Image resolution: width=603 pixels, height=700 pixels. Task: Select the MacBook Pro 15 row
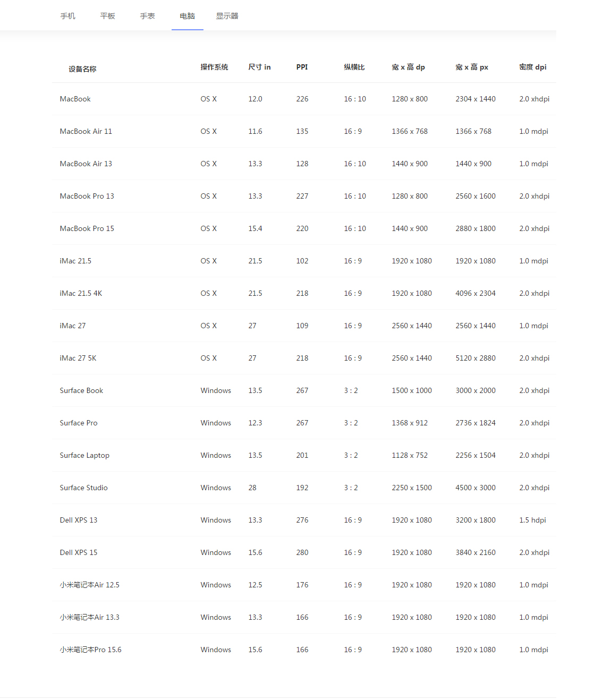tap(87, 228)
